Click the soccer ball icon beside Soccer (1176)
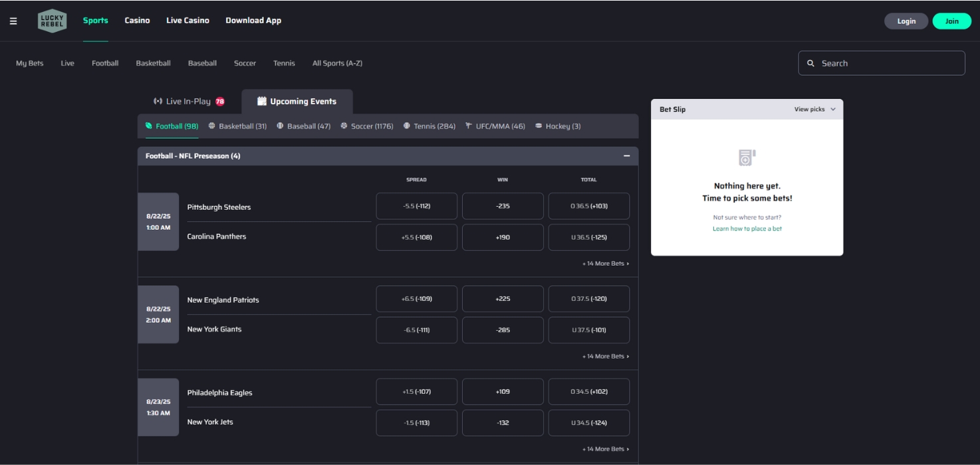The height and width of the screenshot is (465, 980). (344, 126)
